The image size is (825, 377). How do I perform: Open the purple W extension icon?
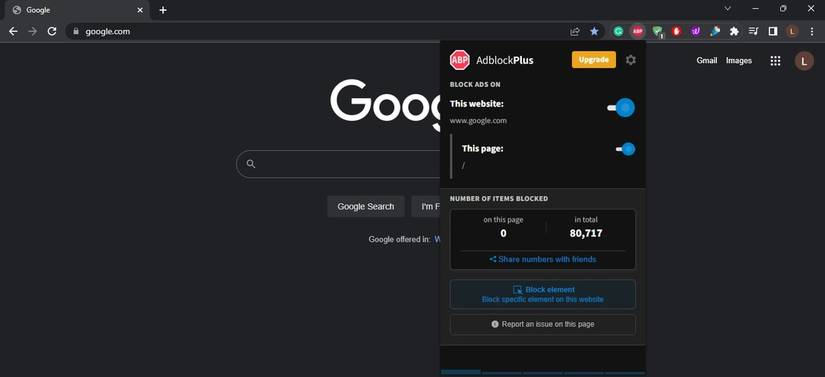696,32
